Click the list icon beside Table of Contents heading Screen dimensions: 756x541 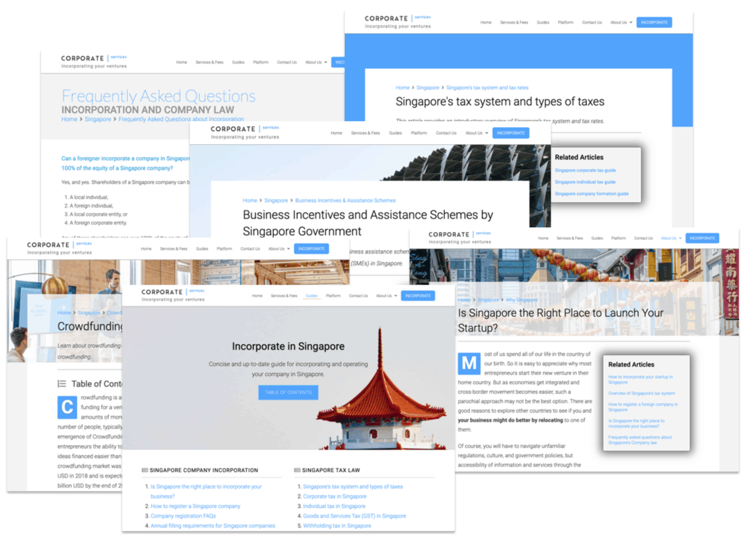tap(62, 384)
